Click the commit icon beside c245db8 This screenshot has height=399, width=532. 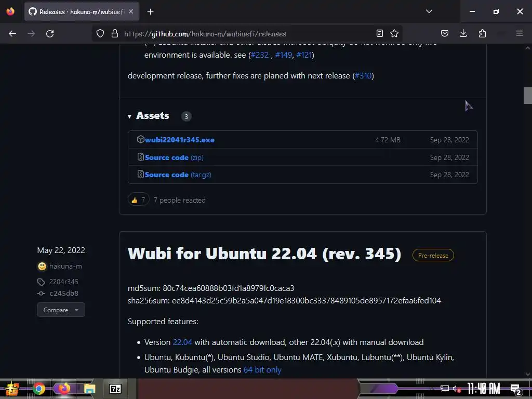[x=41, y=294]
